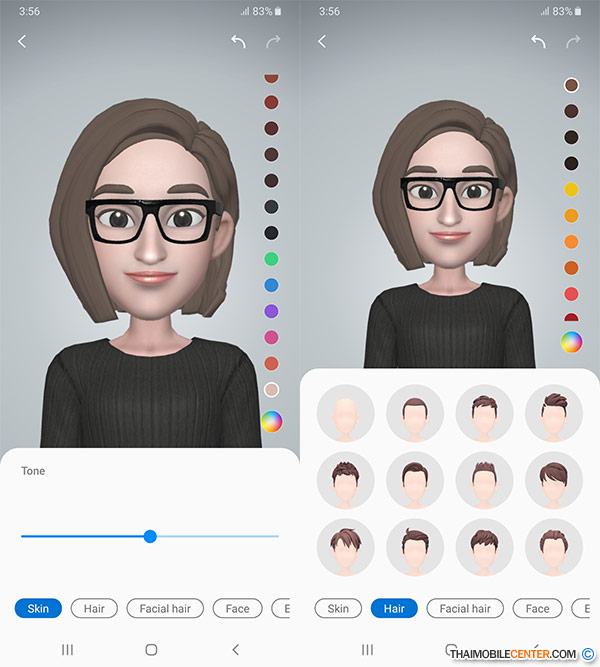Select the Skin tab on the left screen
600x667 pixels.
[x=38, y=608]
